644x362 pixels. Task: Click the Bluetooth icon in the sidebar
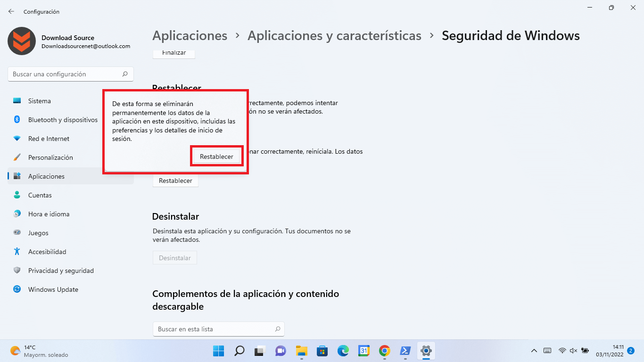click(17, 120)
